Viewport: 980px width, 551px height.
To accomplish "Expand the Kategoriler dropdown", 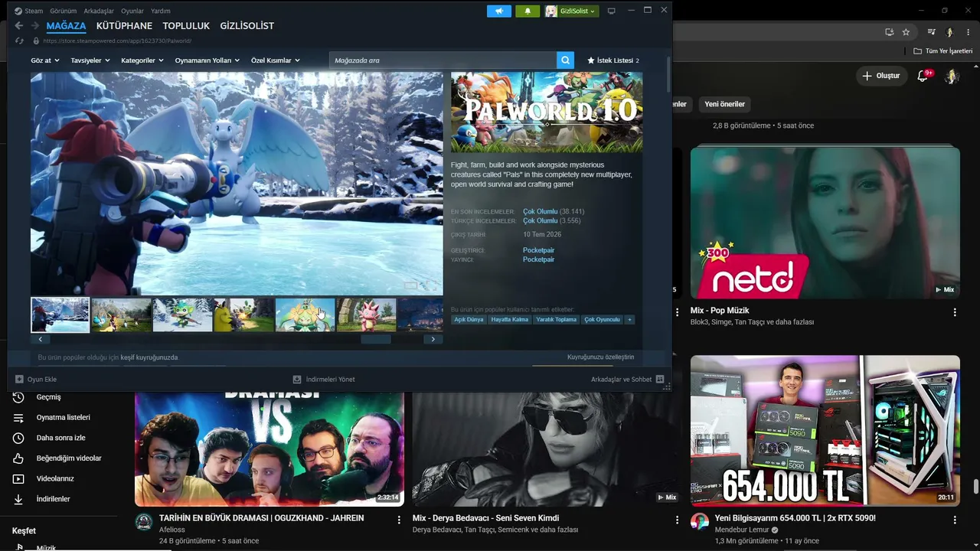I will 142,60.
